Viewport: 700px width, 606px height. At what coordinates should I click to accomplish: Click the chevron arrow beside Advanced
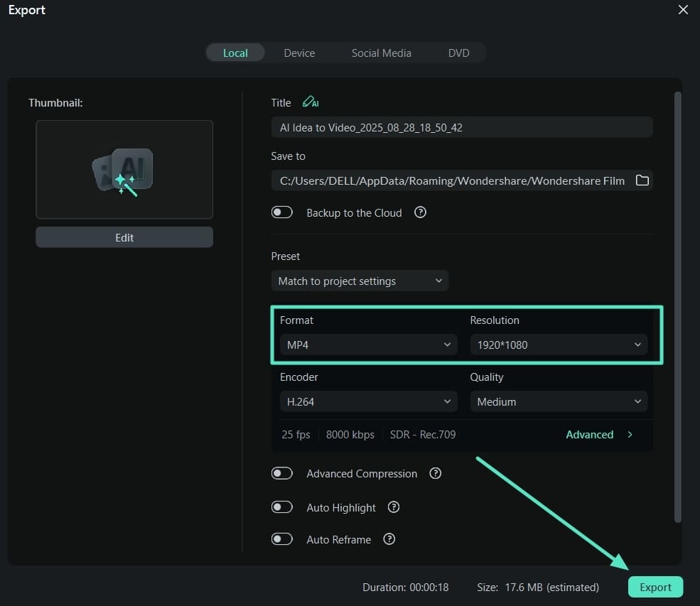pos(630,435)
